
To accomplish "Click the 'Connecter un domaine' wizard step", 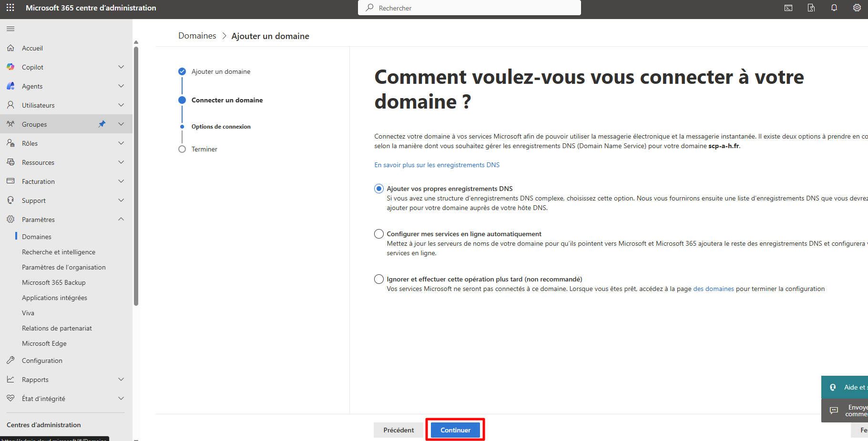I will pyautogui.click(x=227, y=100).
